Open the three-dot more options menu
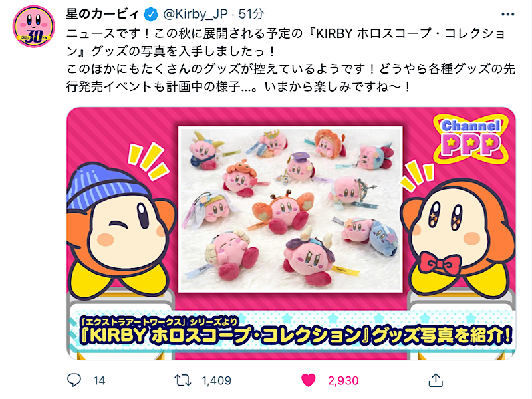The image size is (532, 399). click(x=507, y=14)
